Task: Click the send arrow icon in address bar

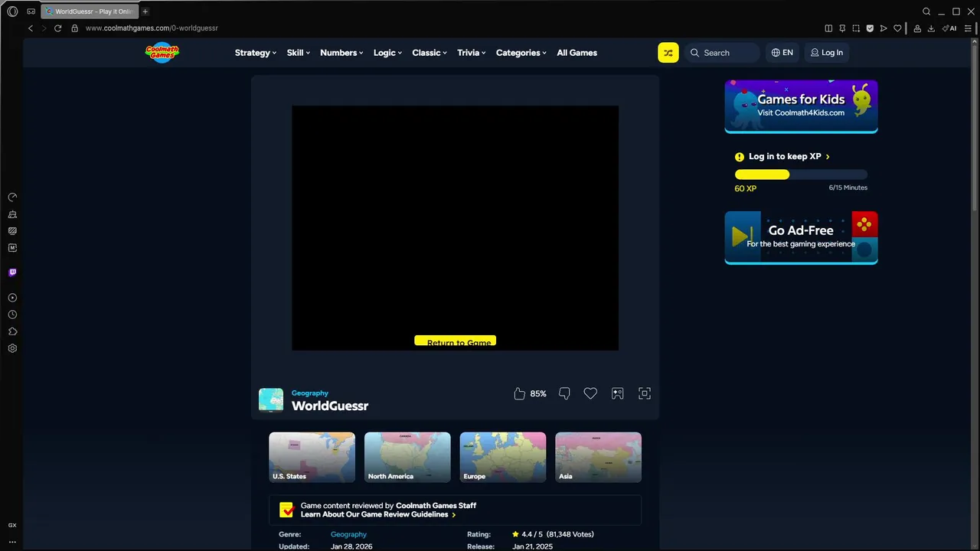Action: [x=884, y=28]
